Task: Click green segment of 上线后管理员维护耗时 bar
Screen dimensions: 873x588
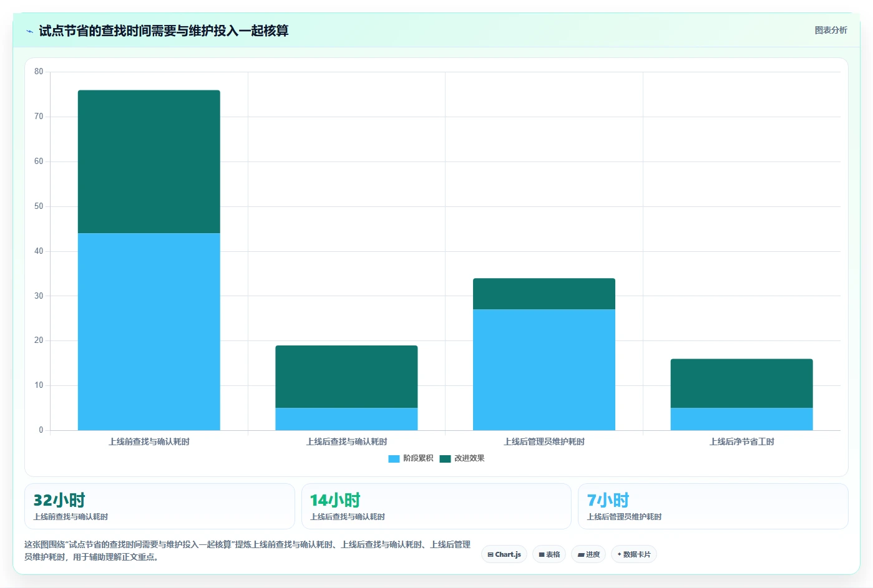Action: point(544,294)
